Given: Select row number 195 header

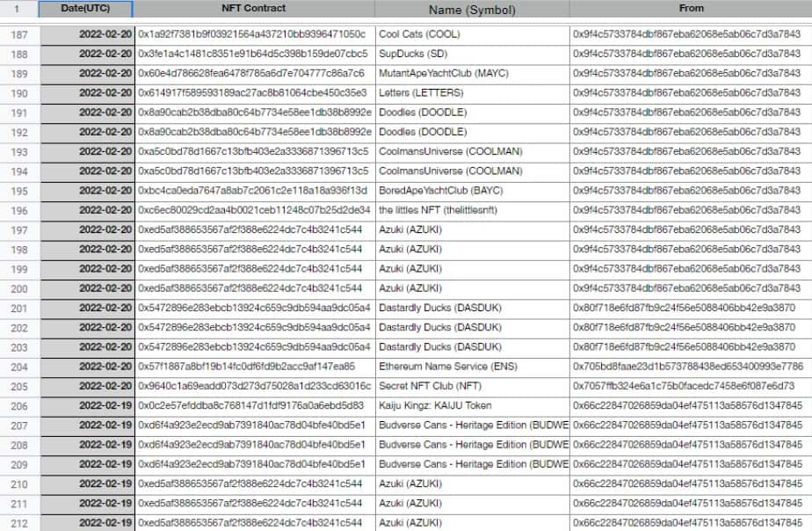Looking at the screenshot, I should pos(19,191).
